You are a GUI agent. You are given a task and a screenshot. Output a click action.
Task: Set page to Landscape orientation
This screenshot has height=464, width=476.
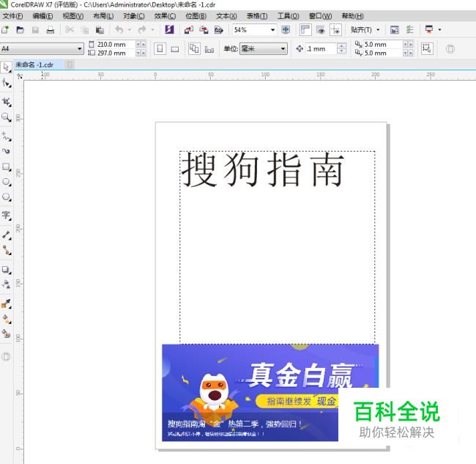click(x=175, y=49)
